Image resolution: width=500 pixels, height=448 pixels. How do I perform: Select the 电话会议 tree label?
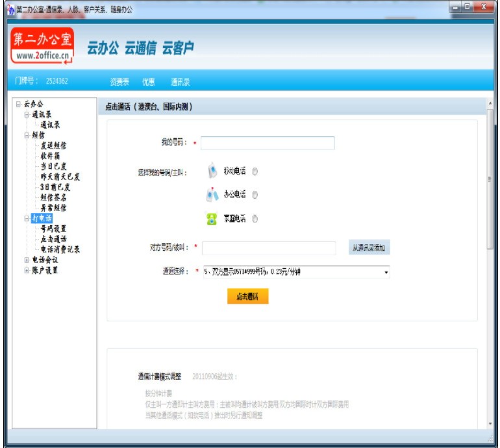coord(45,260)
